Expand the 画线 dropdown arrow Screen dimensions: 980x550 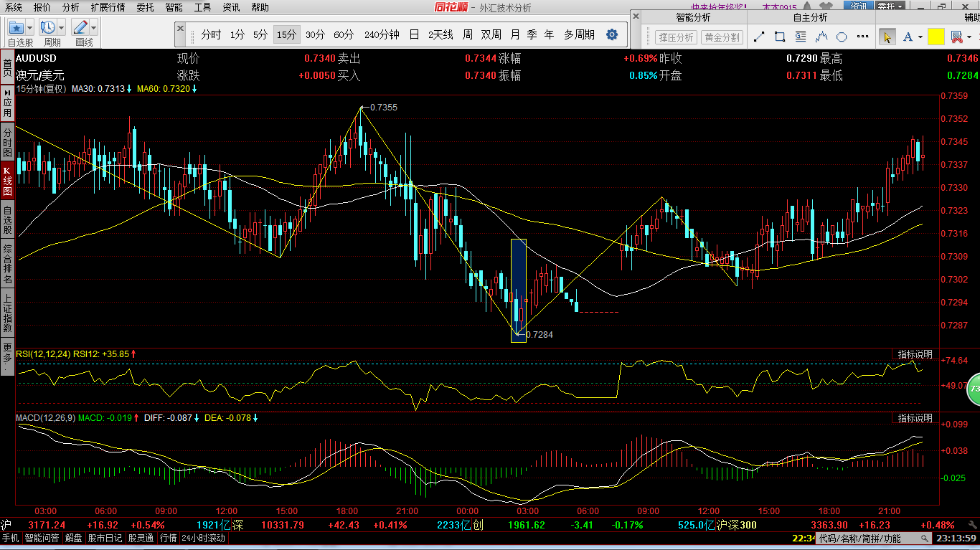[x=94, y=27]
